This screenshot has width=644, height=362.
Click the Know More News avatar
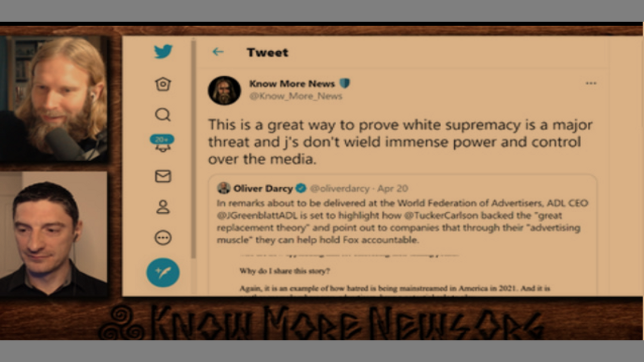click(x=224, y=90)
